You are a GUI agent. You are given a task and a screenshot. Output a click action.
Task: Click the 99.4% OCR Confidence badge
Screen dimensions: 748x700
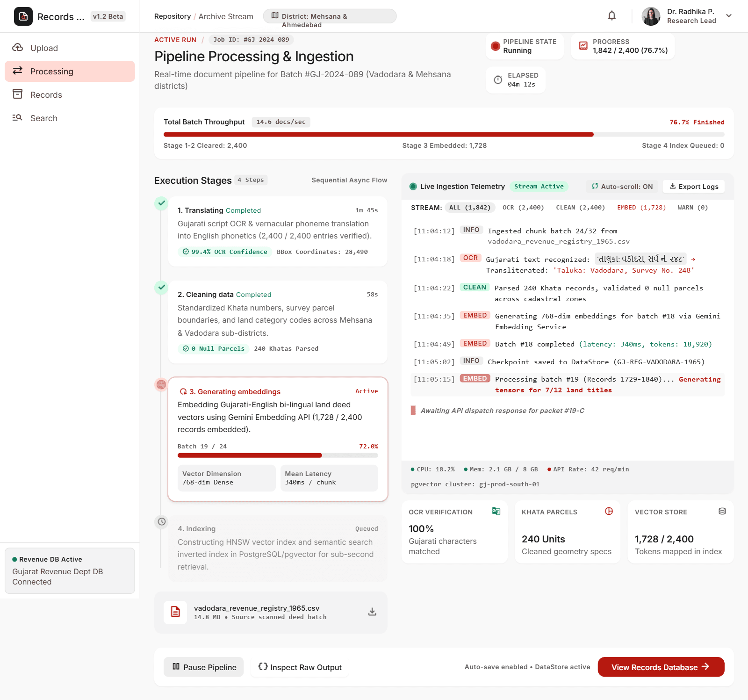225,252
